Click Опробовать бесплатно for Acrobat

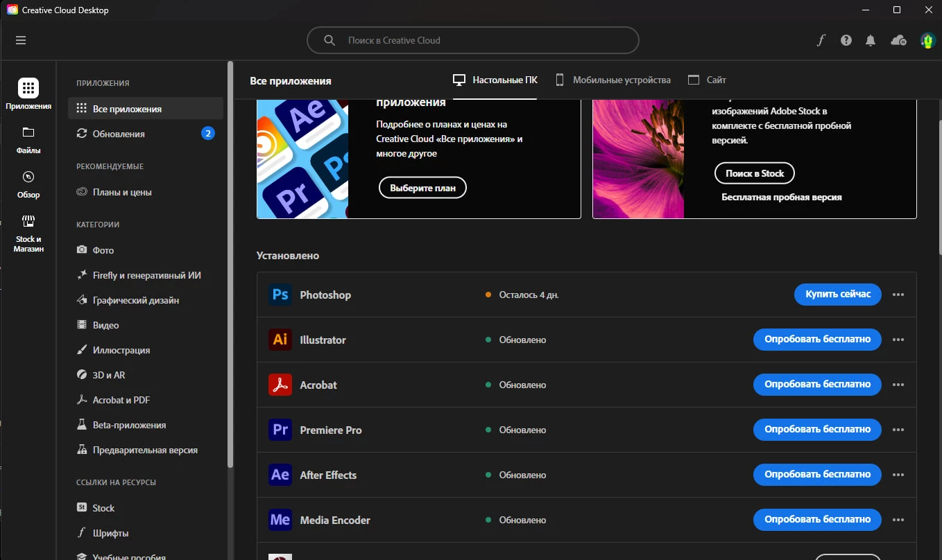click(x=817, y=385)
